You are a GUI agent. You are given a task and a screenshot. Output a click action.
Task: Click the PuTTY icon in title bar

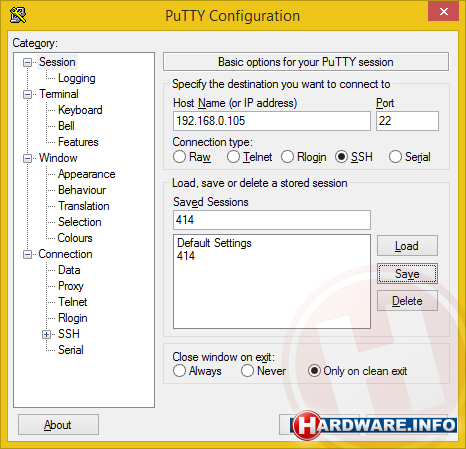click(18, 15)
